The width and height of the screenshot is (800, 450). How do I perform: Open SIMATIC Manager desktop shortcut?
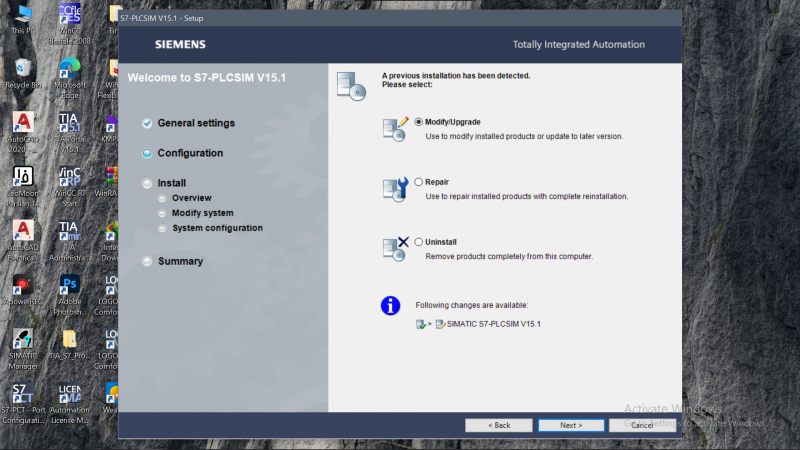23,349
